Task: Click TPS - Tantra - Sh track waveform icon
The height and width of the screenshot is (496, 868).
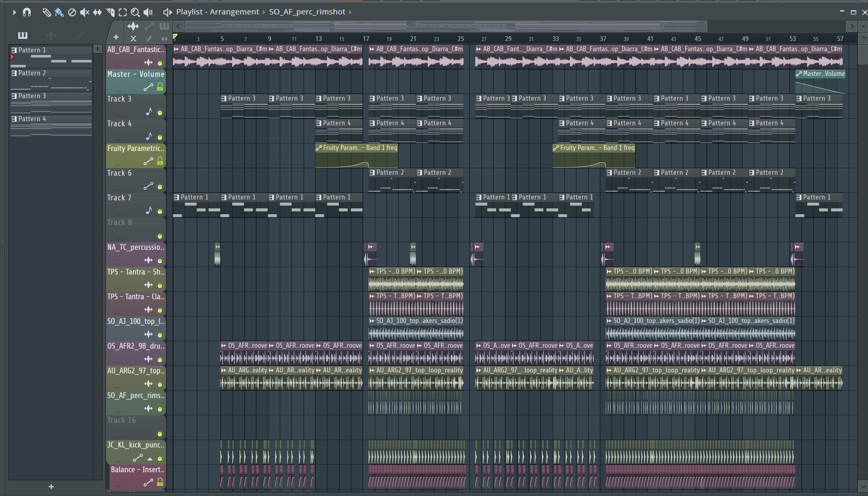Action: coord(148,285)
